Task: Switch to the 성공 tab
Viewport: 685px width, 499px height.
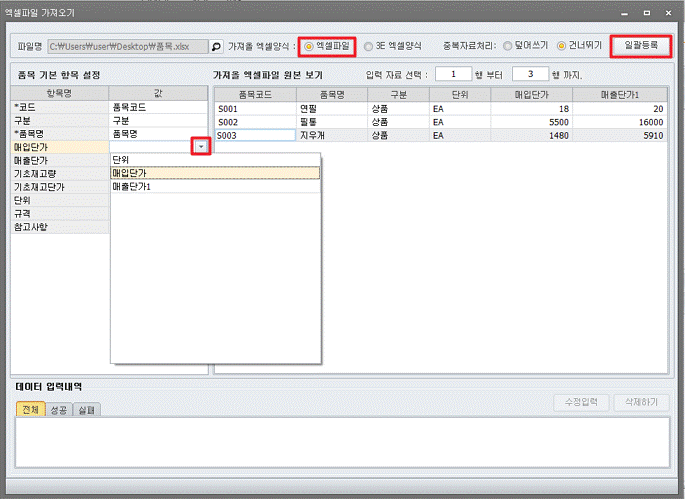Action: tap(58, 409)
